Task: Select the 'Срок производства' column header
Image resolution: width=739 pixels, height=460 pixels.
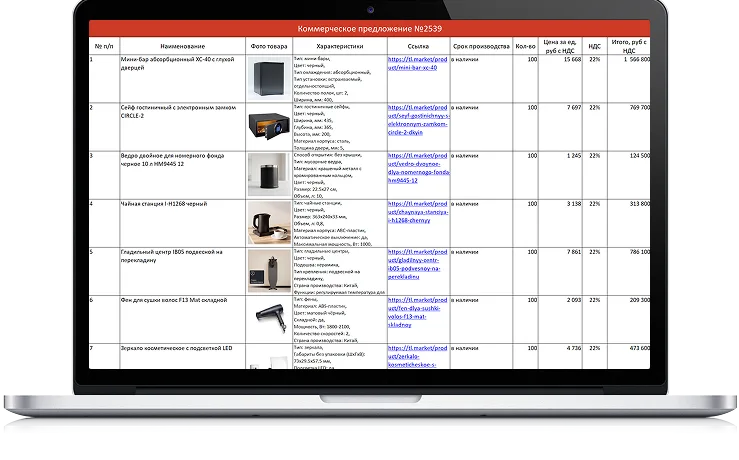Action: pyautogui.click(x=481, y=46)
